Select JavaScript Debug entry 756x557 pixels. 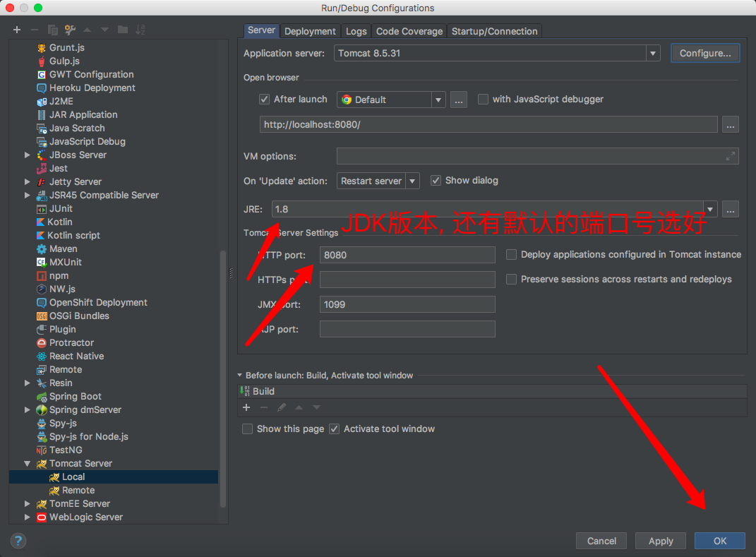88,142
